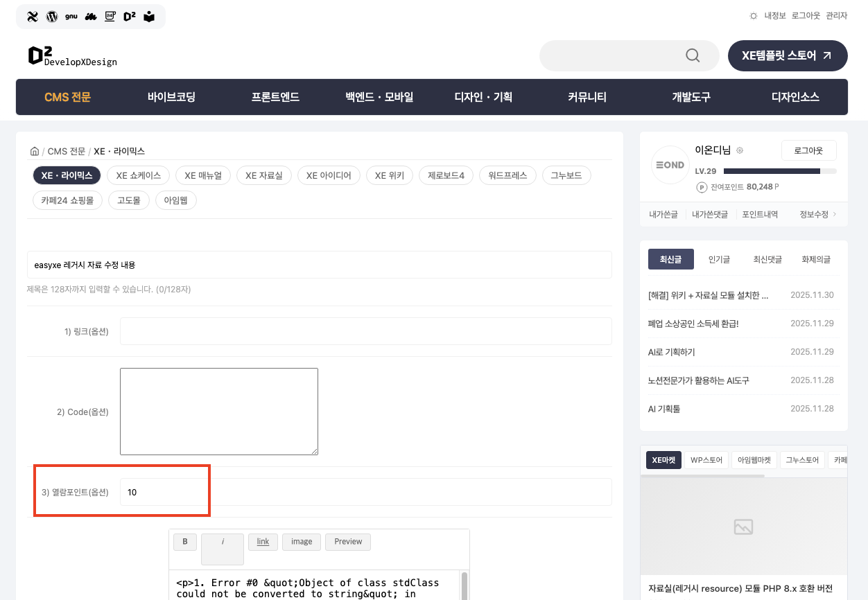The width and height of the screenshot is (868, 600).
Task: Click 로그아웃 button in profile card
Action: click(x=808, y=150)
